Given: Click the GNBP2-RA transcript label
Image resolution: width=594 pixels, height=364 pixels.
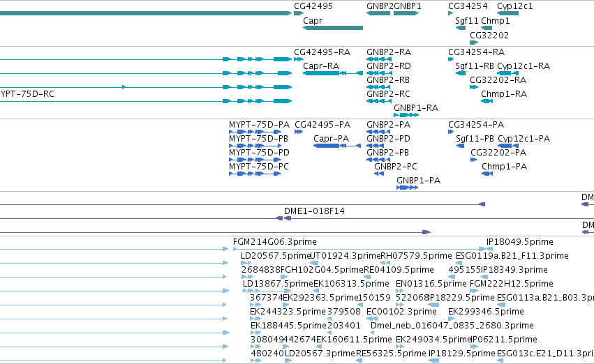Looking at the screenshot, I should [x=389, y=52].
